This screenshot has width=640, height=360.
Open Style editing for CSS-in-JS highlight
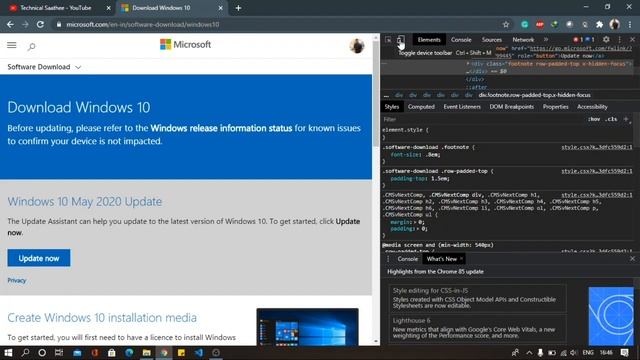(x=477, y=298)
